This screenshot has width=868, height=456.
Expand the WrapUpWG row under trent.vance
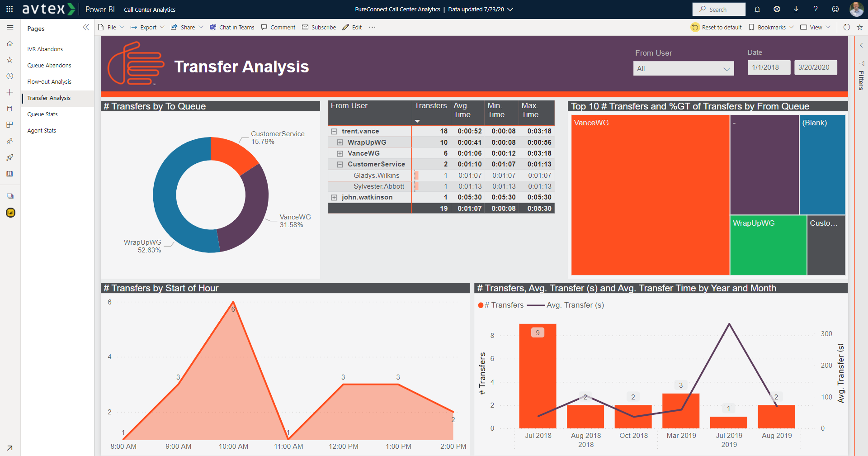coord(340,142)
